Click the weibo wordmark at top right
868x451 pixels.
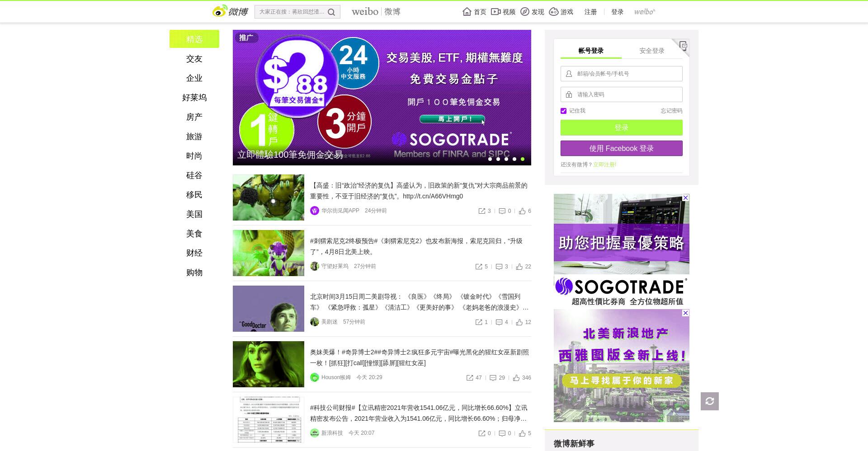(x=645, y=12)
